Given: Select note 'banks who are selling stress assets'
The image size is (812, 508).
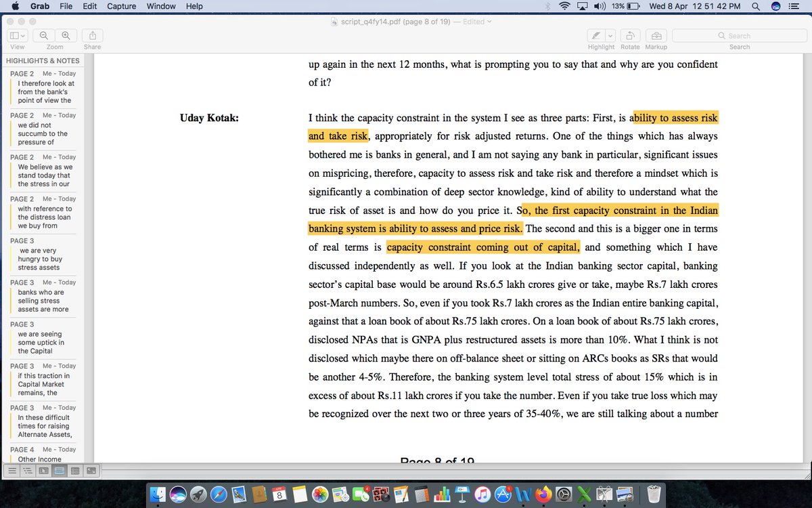Looking at the screenshot, I should pyautogui.click(x=43, y=296).
